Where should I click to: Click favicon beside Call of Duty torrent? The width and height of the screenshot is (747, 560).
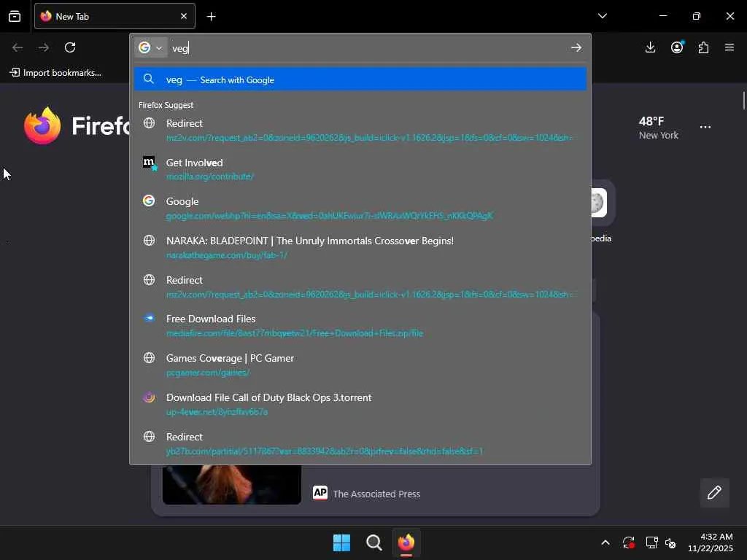[x=149, y=397]
